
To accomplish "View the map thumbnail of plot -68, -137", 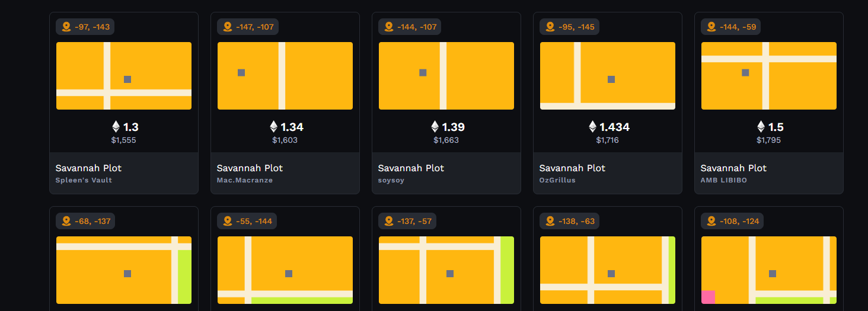I will pos(124,270).
